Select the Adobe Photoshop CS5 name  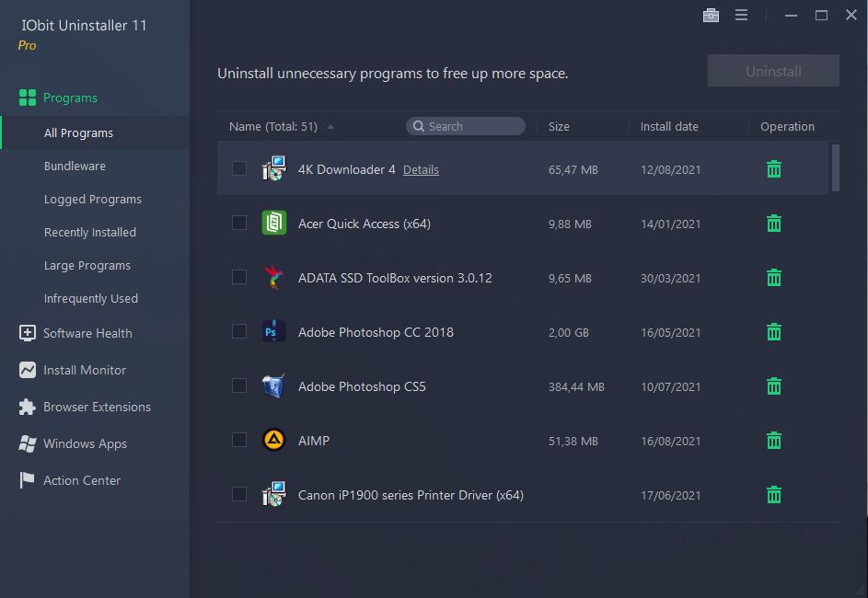[x=362, y=386]
